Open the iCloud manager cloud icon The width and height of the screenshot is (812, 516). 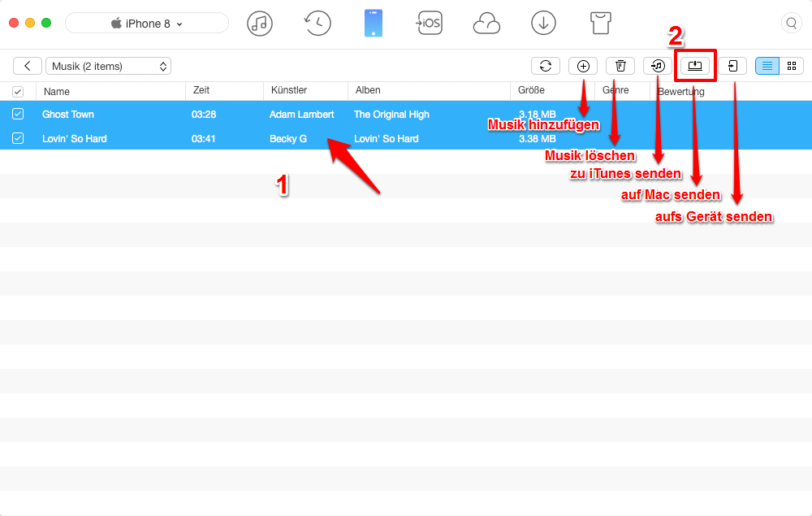coord(486,24)
